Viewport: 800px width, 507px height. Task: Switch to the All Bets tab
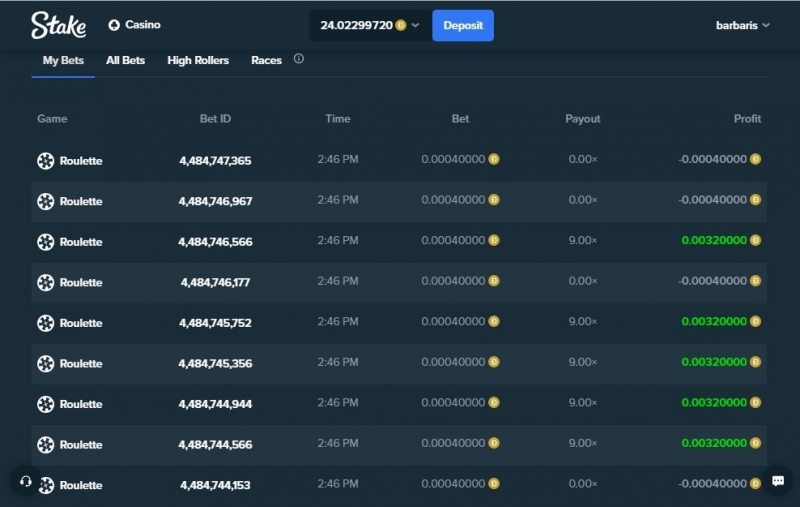click(125, 60)
